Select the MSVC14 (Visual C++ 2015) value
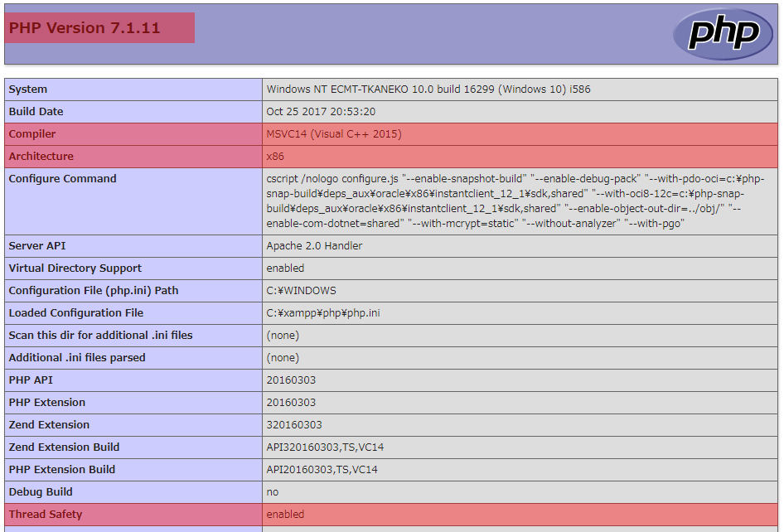 pos(333,134)
